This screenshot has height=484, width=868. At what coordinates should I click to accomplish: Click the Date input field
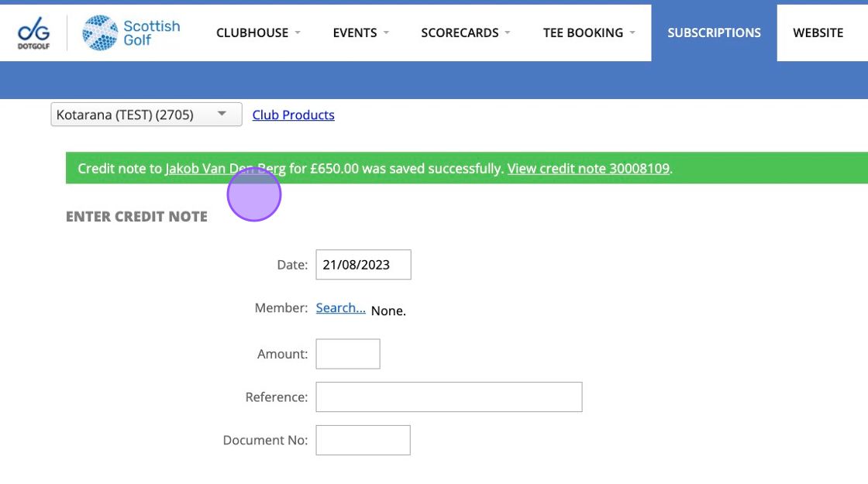[x=363, y=265]
